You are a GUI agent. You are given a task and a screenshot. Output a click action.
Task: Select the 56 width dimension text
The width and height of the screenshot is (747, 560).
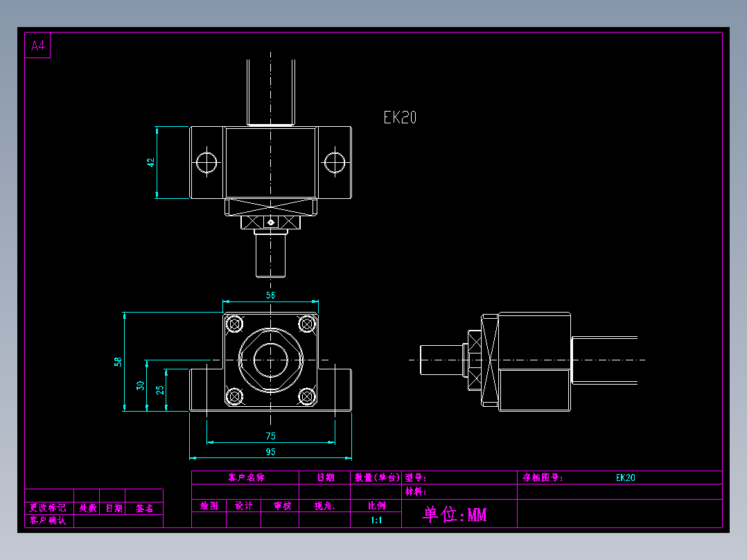click(x=270, y=295)
